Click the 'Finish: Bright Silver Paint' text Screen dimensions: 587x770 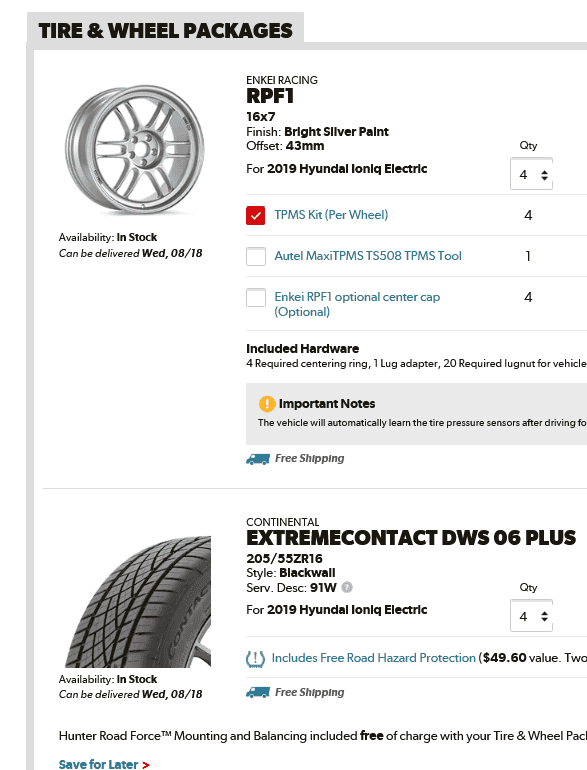317,132
